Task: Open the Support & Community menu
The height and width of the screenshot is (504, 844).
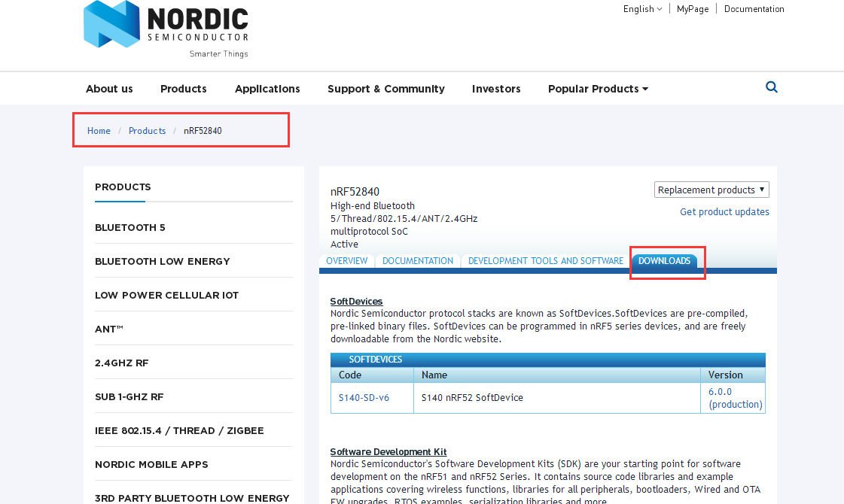Action: coord(385,89)
